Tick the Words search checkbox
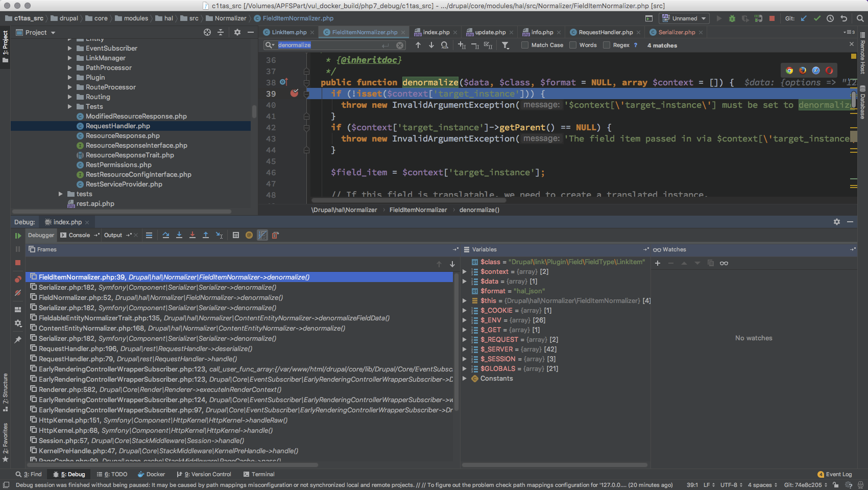The image size is (868, 490). point(573,45)
